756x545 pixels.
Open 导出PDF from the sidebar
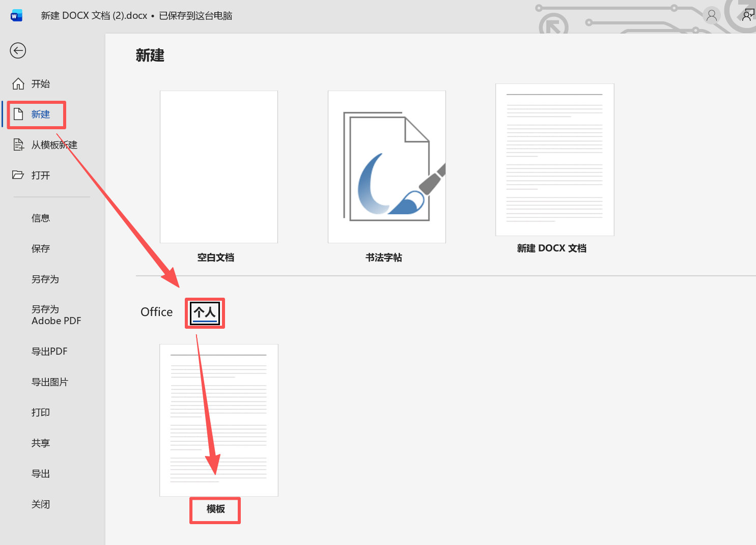click(49, 351)
